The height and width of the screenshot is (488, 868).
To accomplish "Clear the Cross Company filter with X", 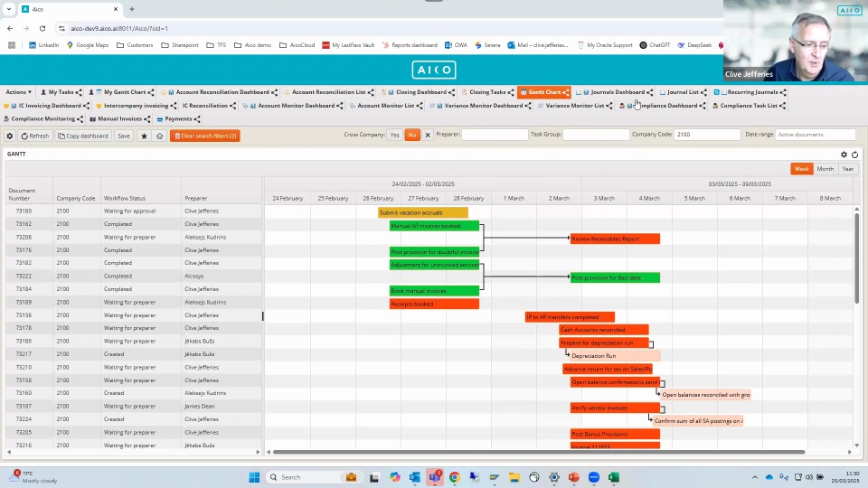I will (428, 135).
